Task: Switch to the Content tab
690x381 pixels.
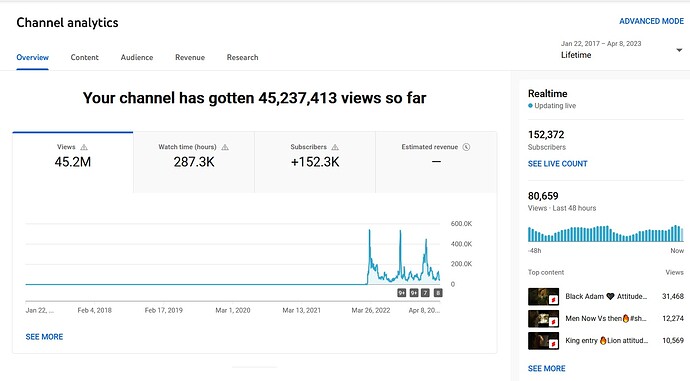Action: 84,57
